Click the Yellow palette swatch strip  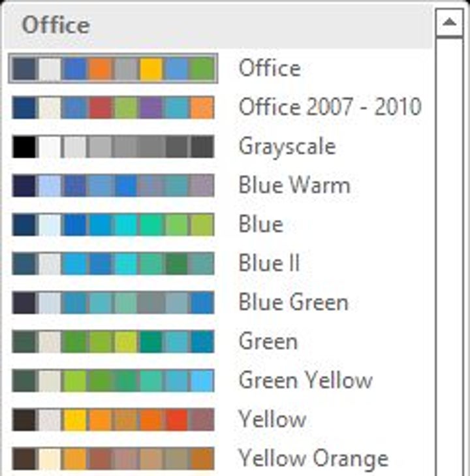coord(113,420)
